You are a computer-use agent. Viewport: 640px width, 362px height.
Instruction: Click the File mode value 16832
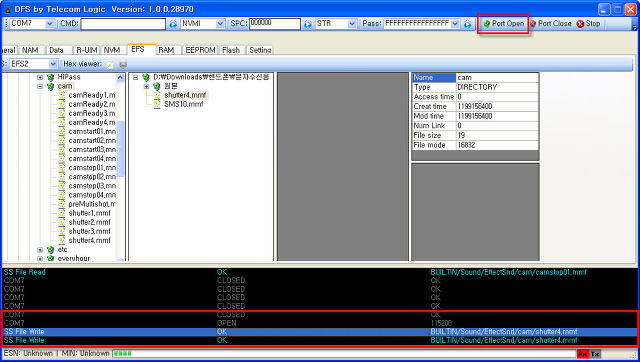497,145
